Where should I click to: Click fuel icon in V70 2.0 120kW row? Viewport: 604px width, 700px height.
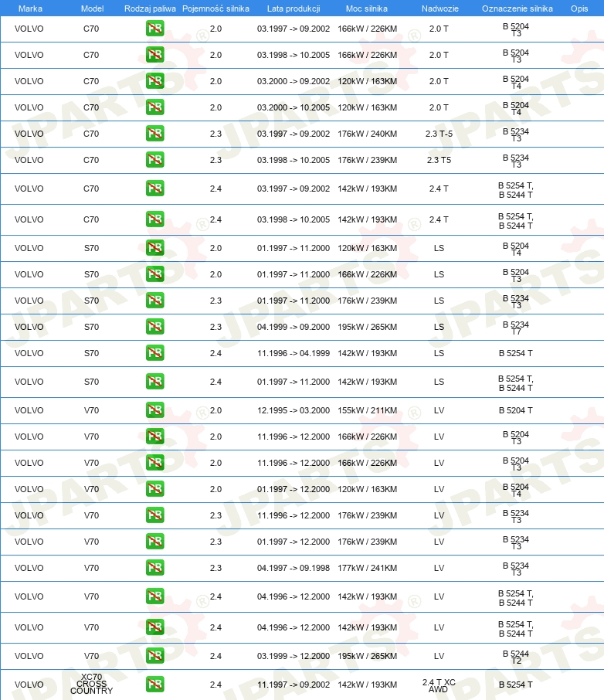pyautogui.click(x=155, y=489)
